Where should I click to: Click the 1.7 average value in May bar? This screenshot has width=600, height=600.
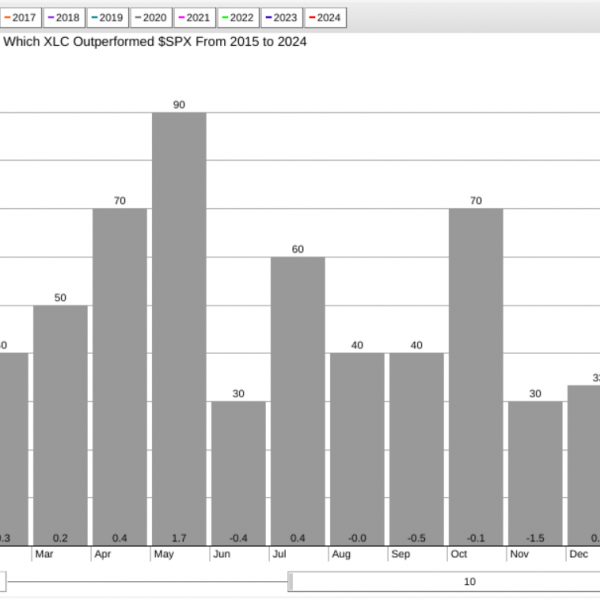[179, 538]
